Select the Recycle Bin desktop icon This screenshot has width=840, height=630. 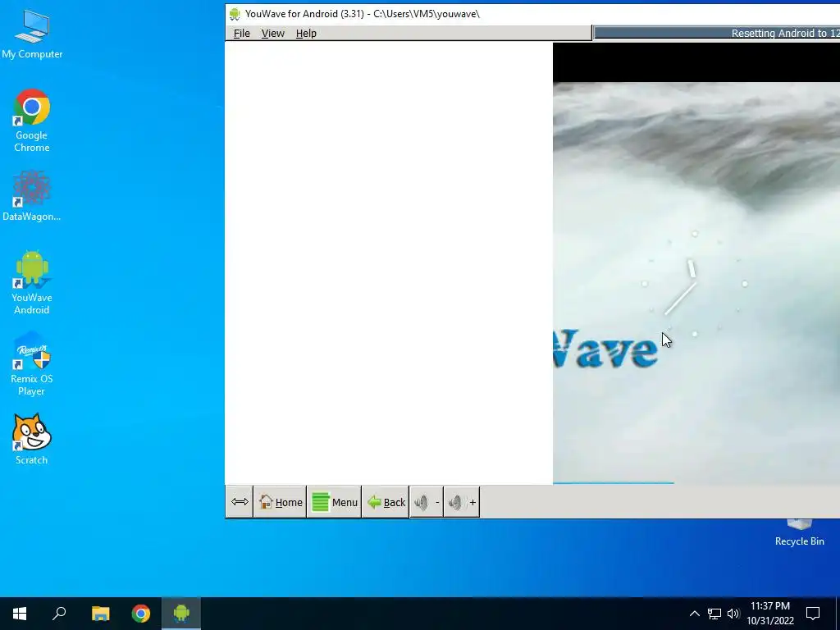(x=799, y=532)
